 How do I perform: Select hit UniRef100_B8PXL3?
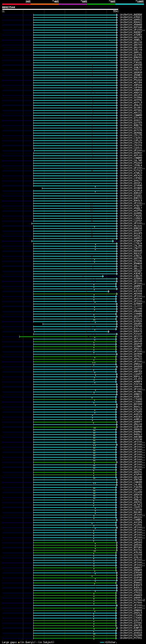[x=131, y=376]
